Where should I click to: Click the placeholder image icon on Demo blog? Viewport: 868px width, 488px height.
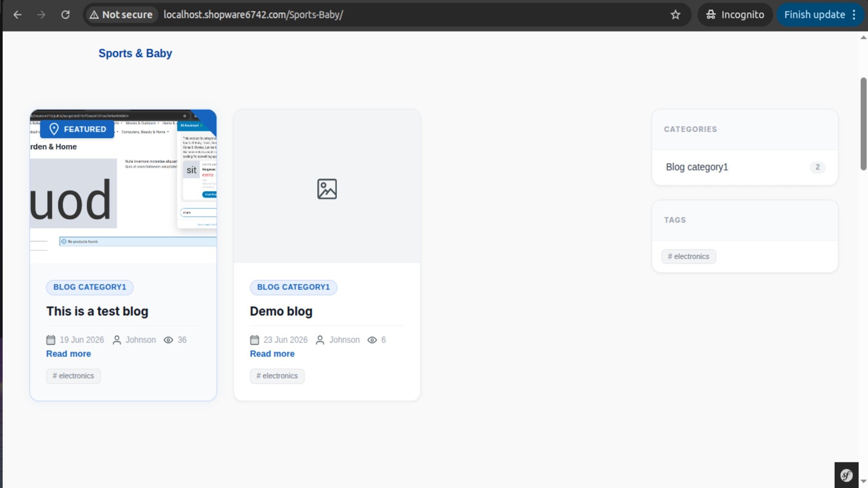[x=327, y=189]
